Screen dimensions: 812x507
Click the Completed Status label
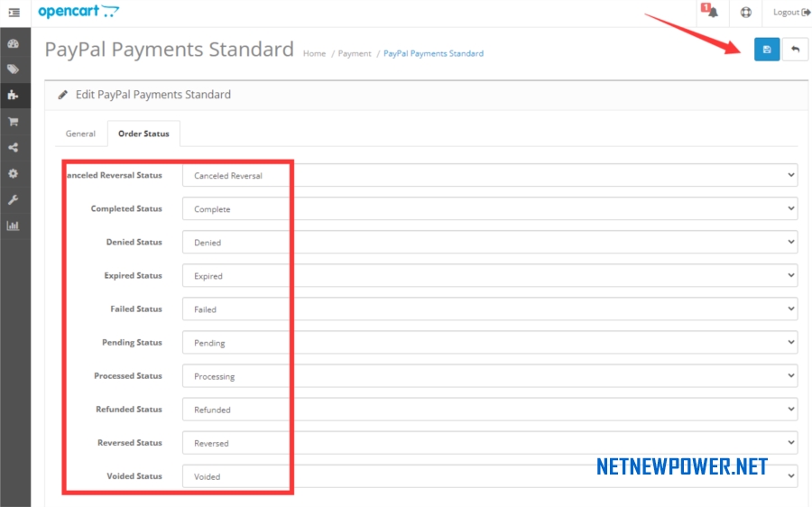click(126, 208)
